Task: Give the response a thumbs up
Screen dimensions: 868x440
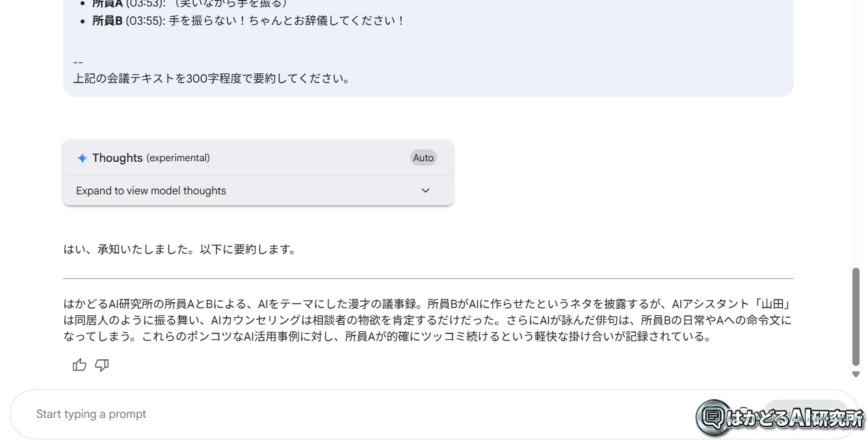Action: (x=79, y=365)
